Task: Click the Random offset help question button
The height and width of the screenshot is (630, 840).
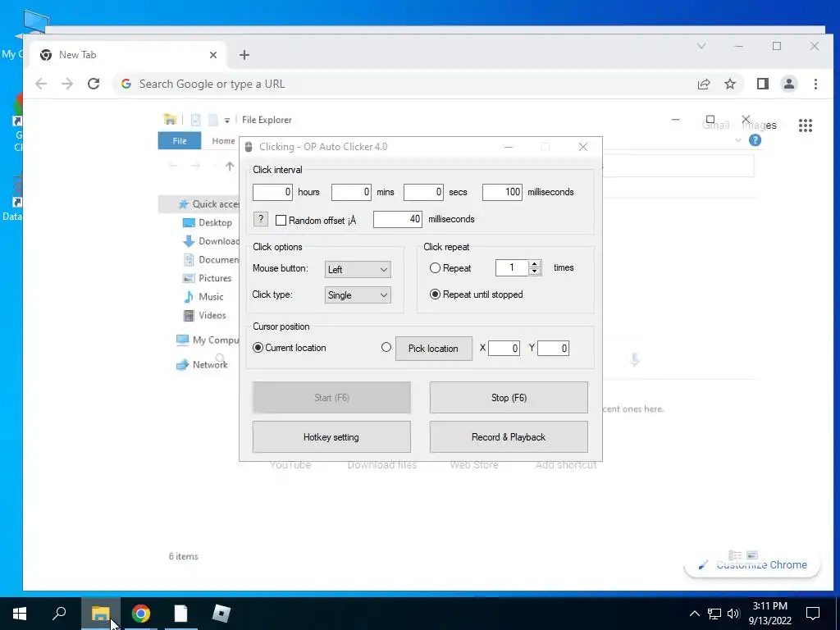Action: coord(260,219)
